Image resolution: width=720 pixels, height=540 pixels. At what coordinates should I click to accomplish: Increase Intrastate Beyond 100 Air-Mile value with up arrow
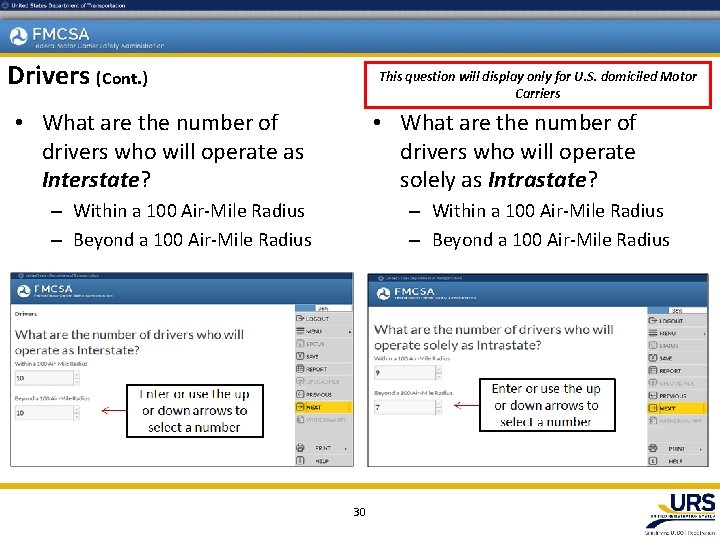tap(439, 404)
